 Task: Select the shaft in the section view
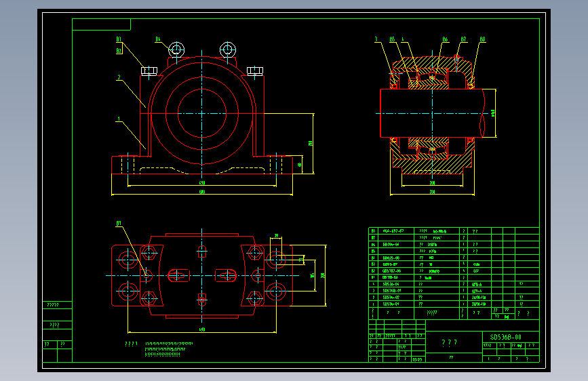(x=433, y=113)
